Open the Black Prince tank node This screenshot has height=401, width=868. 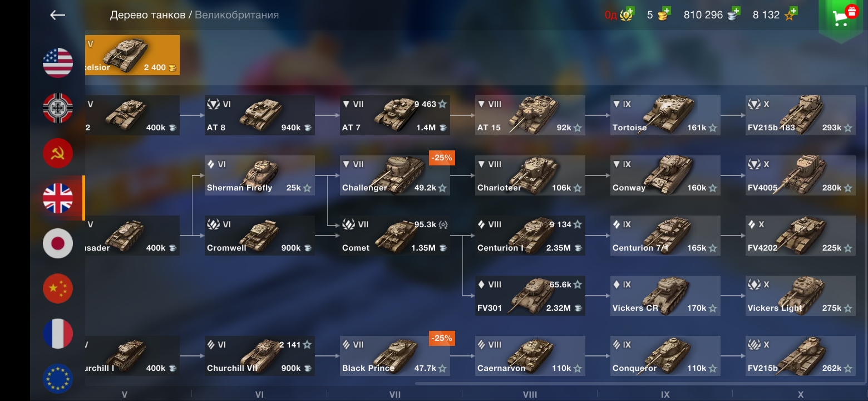click(x=395, y=356)
